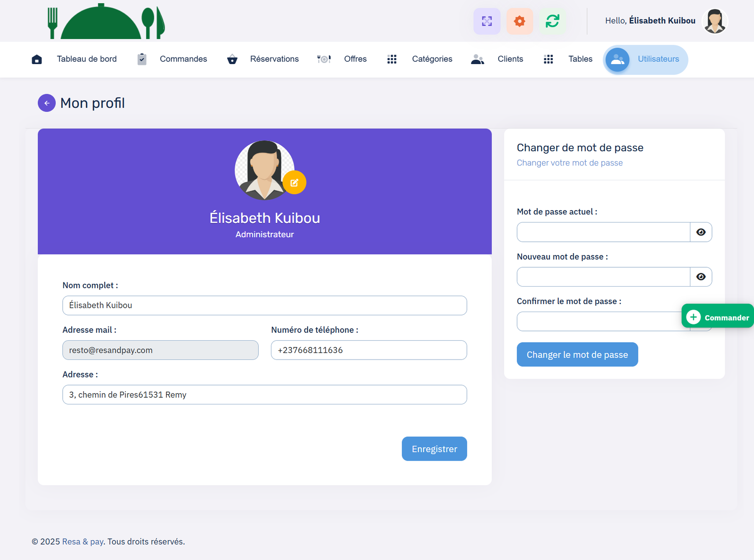
Task: Click the fullscreen toggle icon in header
Action: [x=487, y=21]
